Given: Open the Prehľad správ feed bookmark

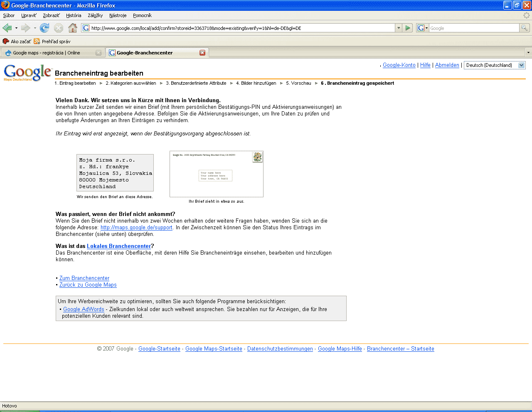Looking at the screenshot, I should [52, 41].
